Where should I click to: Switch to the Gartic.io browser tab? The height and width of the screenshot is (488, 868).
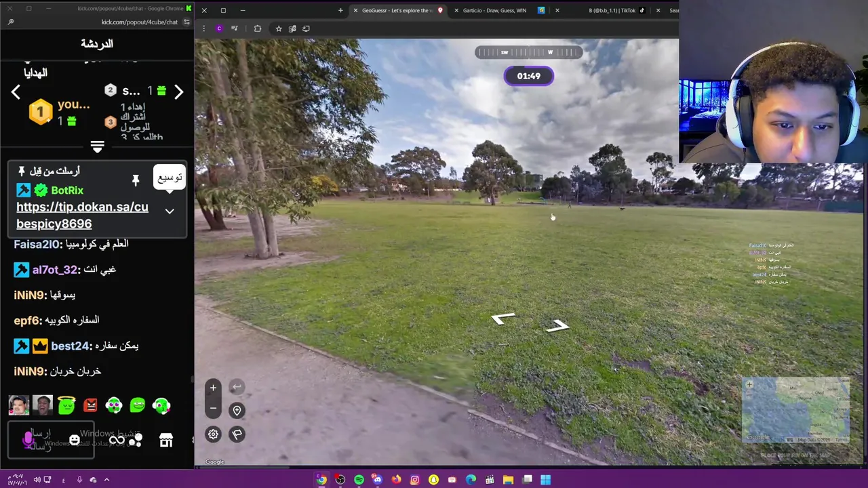500,10
